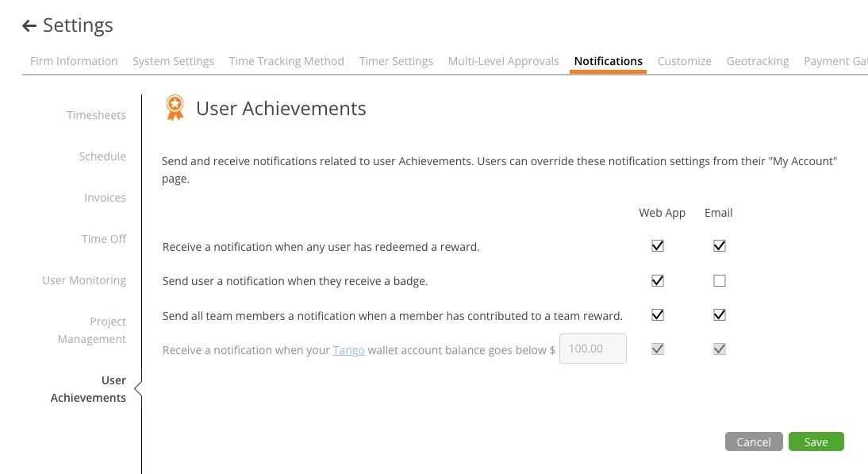The image size is (868, 474).
Task: Toggle Email for team reward contribution
Action: pyautogui.click(x=719, y=315)
